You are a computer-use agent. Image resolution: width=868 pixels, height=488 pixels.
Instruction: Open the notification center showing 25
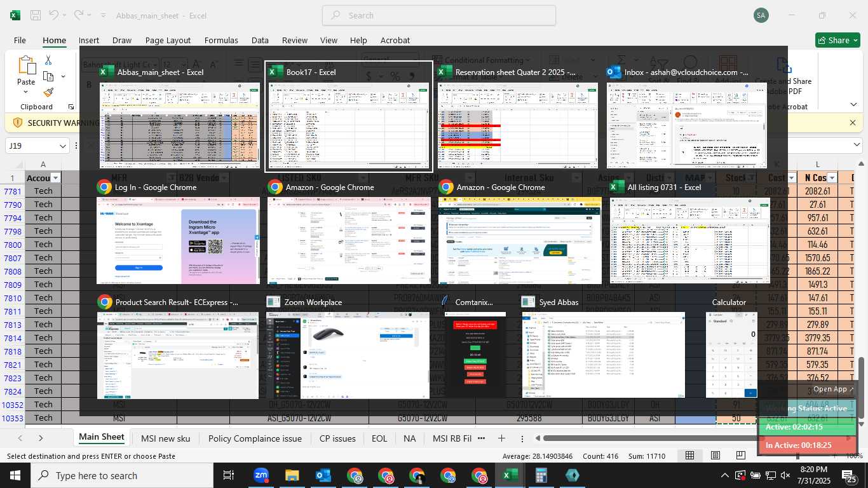850,475
